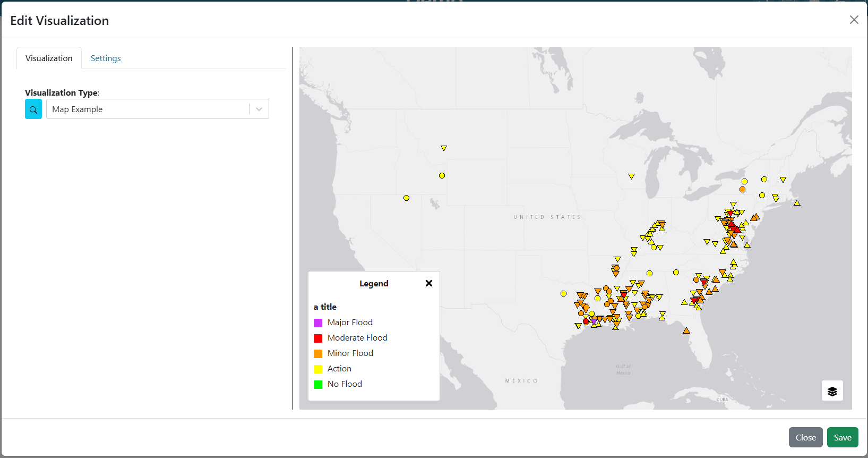Click the purple Major Flood swatch

pyautogui.click(x=318, y=323)
